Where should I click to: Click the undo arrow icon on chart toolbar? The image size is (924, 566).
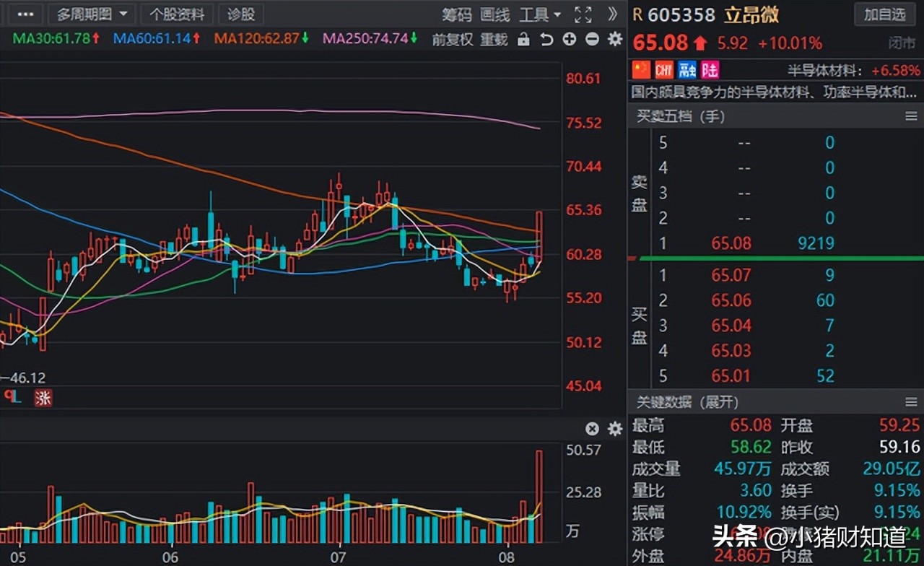pyautogui.click(x=546, y=40)
